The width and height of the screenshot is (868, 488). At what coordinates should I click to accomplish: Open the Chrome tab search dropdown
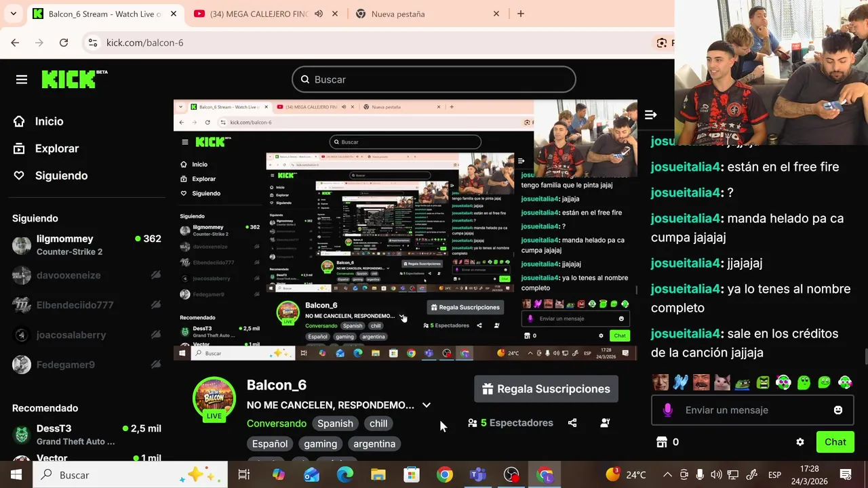[x=13, y=14]
